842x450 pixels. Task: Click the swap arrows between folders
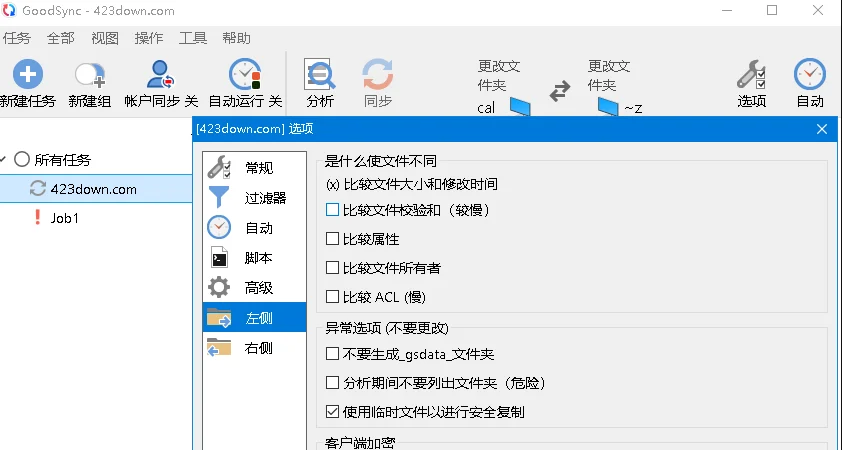click(560, 90)
